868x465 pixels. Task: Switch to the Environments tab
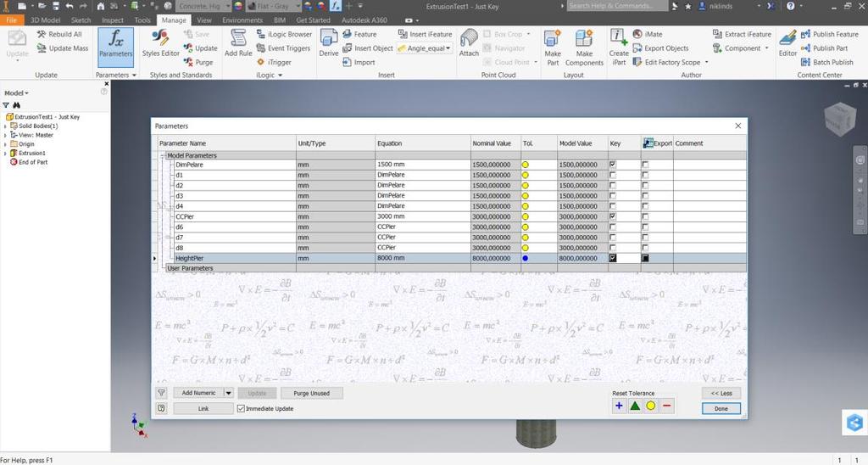coord(242,20)
